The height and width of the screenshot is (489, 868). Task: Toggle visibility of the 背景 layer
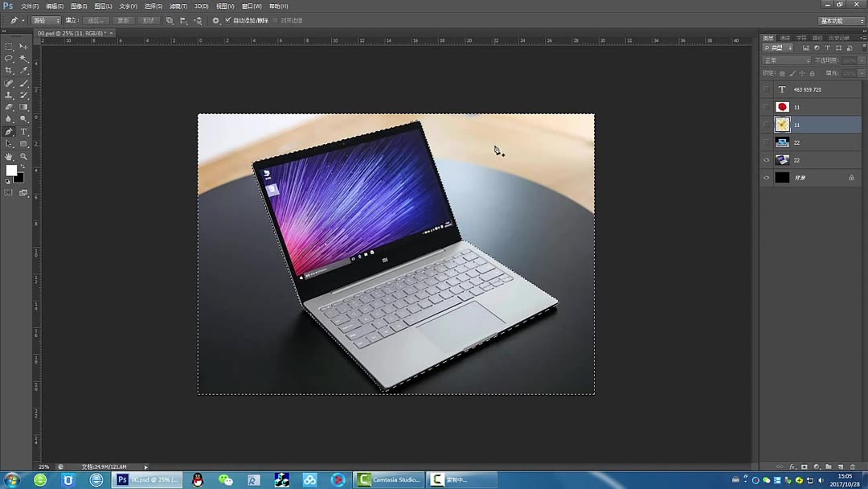coord(766,177)
